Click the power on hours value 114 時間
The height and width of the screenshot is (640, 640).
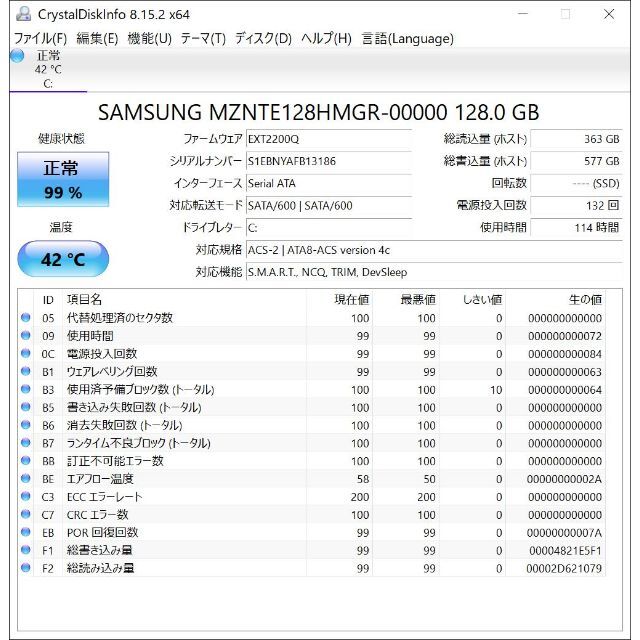(x=576, y=228)
